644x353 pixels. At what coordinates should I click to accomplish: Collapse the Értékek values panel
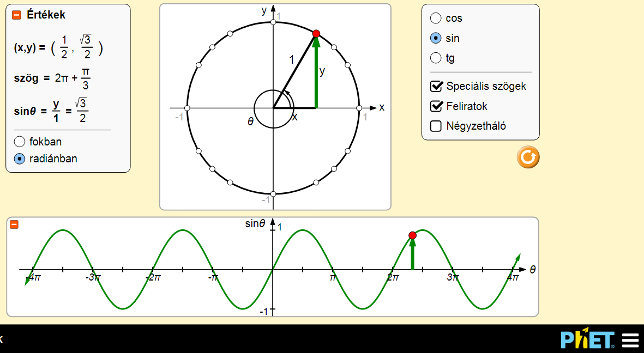tap(16, 15)
